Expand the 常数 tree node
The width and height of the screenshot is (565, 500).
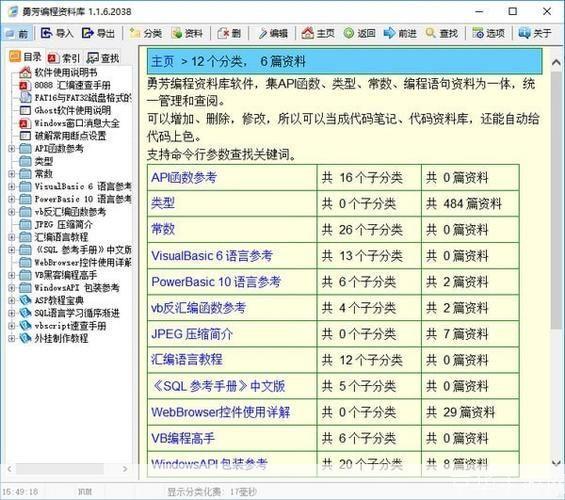(x=12, y=174)
